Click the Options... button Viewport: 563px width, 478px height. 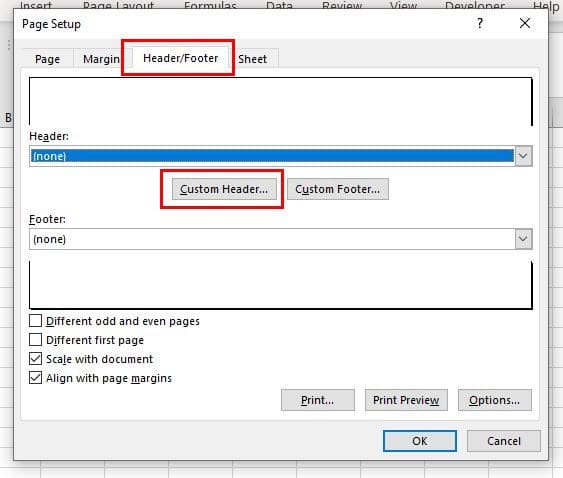coord(494,400)
